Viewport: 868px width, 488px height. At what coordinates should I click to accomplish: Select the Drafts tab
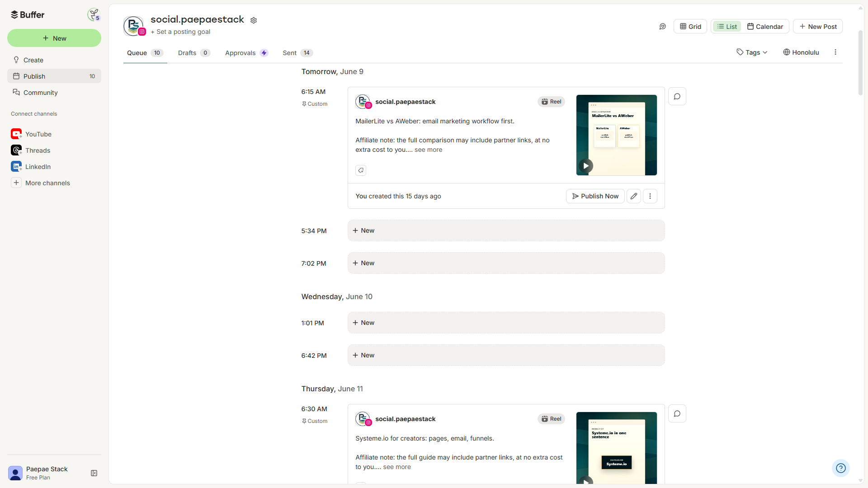[x=194, y=53]
